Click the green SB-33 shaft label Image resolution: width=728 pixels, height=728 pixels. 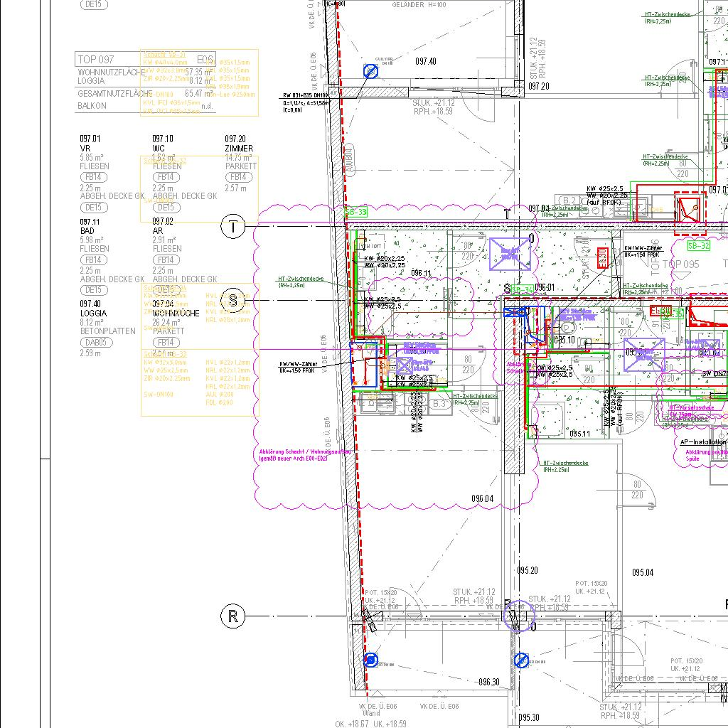click(x=356, y=212)
